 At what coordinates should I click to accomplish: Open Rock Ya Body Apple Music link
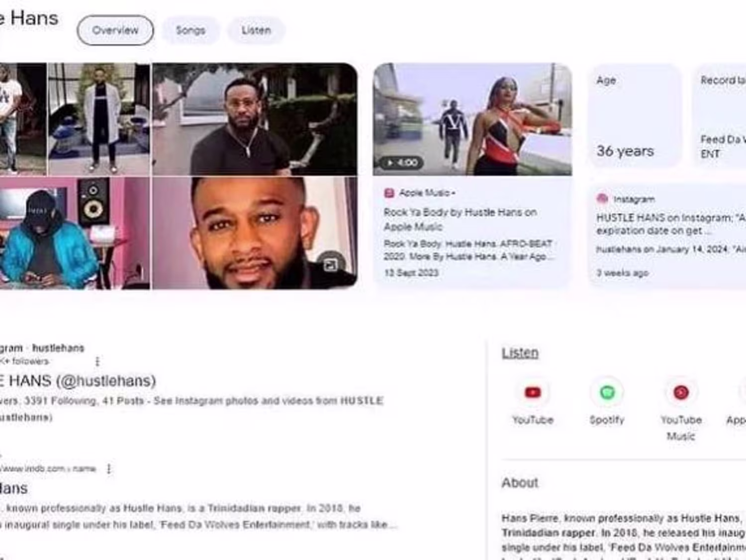pos(460,219)
